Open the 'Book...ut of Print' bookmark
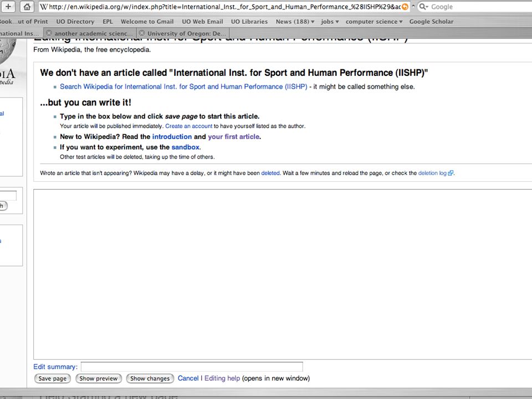Viewport: 532px width, 399px height. (x=24, y=22)
